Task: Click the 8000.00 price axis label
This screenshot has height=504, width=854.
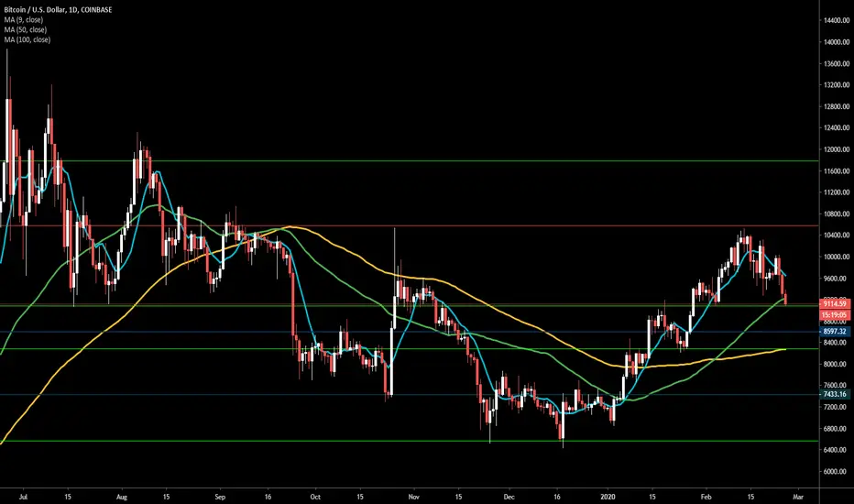Action: pos(837,364)
